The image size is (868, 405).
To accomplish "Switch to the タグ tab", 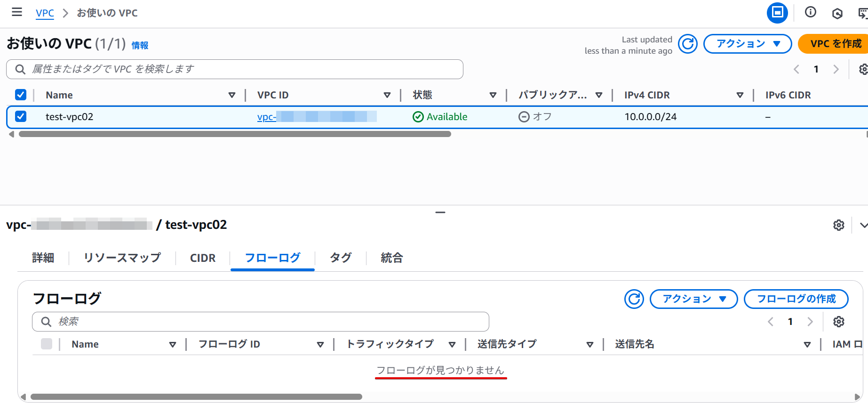I will [341, 258].
